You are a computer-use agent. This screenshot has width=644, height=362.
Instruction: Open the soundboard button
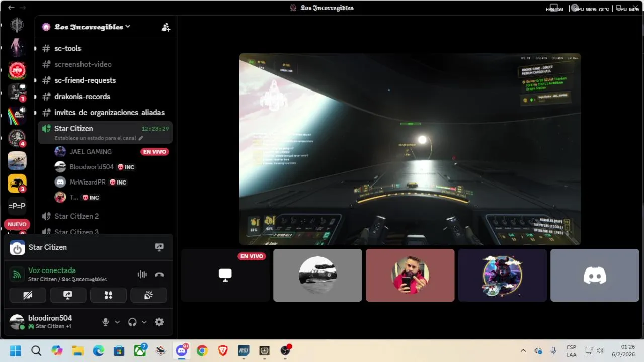tap(148, 295)
